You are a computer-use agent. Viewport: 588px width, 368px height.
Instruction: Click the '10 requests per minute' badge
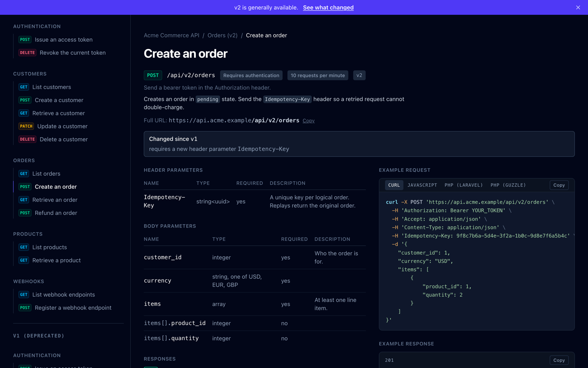(x=318, y=75)
